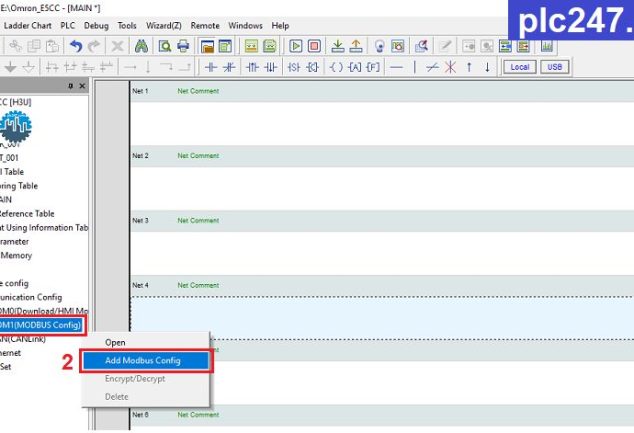The width and height of the screenshot is (634, 433).
Task: Open Print Preview magnifier icon
Action: pos(165,46)
